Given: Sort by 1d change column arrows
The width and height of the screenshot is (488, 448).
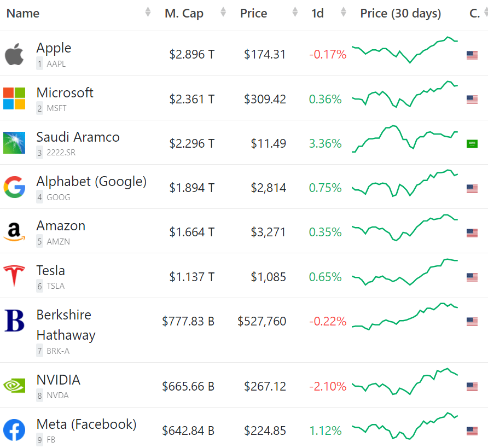Looking at the screenshot, I should [x=343, y=13].
